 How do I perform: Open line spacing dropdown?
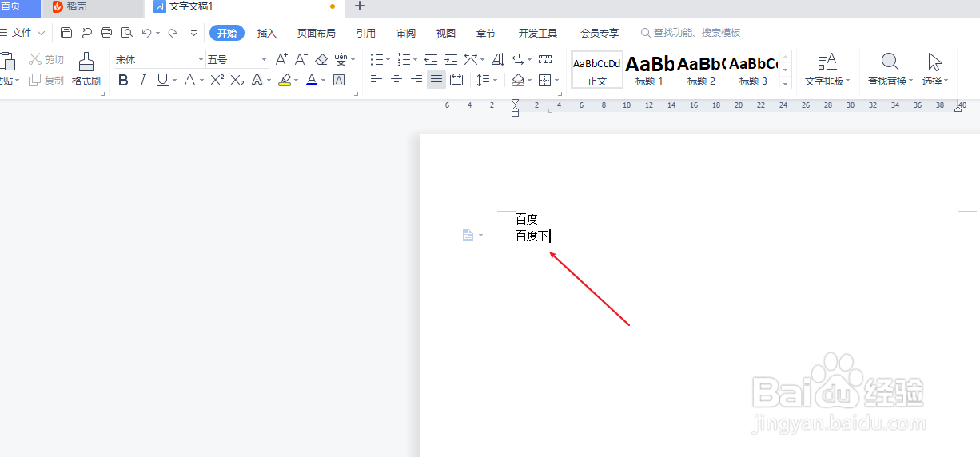coord(496,81)
